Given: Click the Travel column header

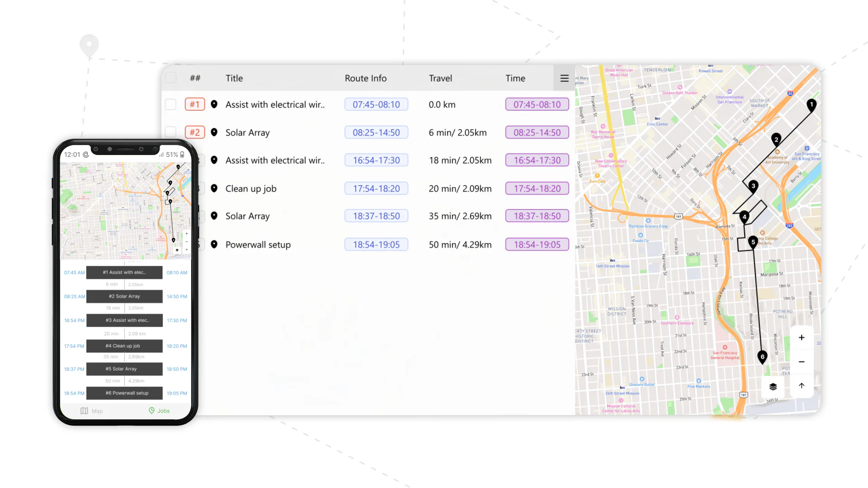Looking at the screenshot, I should (440, 78).
